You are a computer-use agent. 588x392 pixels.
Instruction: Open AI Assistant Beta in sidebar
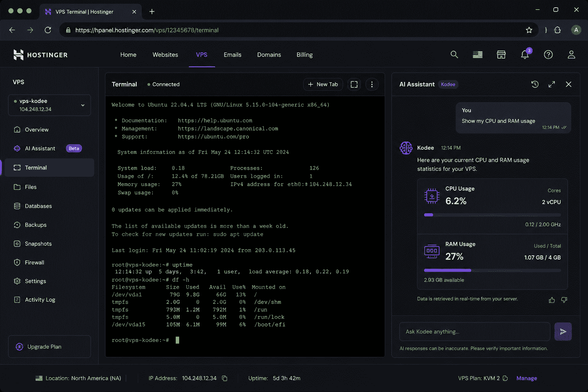[49, 149]
